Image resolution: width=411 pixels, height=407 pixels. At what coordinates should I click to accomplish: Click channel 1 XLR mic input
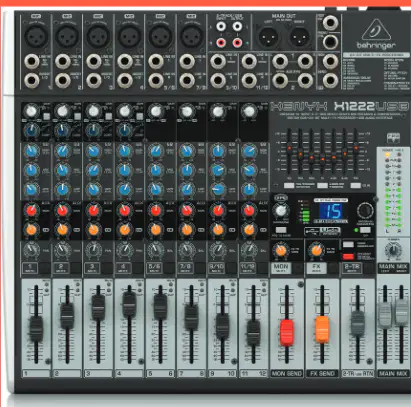pyautogui.click(x=36, y=36)
